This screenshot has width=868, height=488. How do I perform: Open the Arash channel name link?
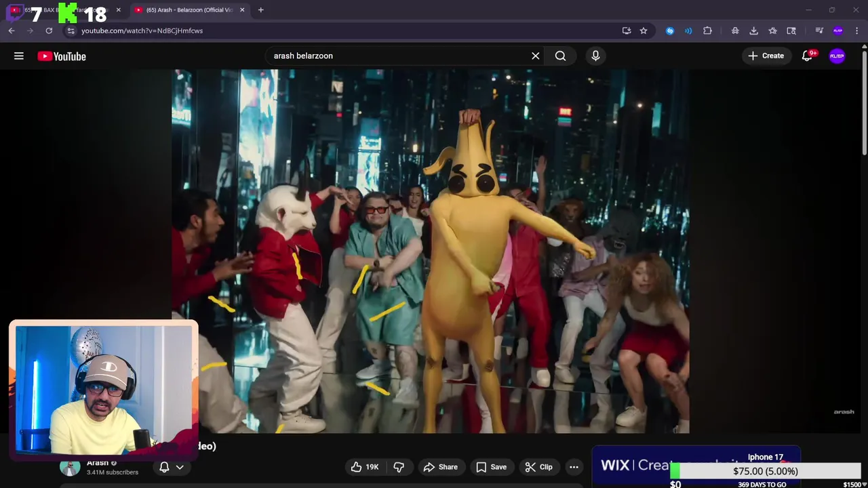98,463
